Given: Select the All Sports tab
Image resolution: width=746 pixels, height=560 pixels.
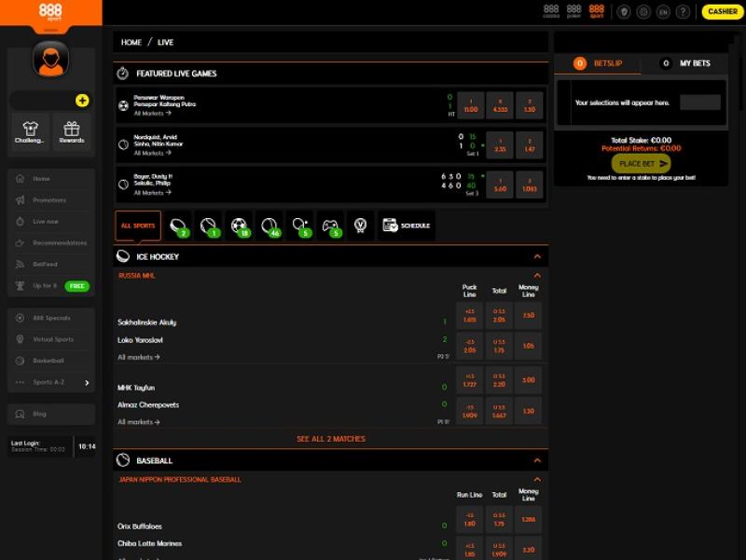Looking at the screenshot, I should (x=138, y=225).
